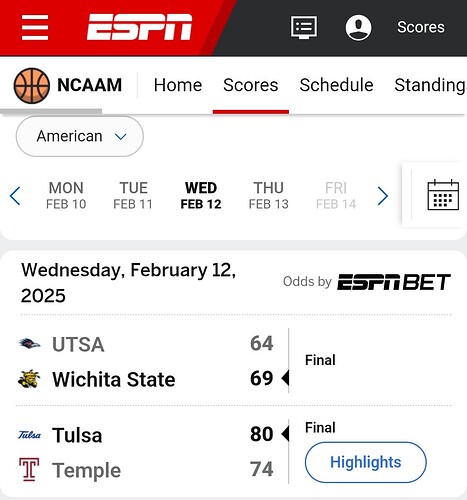The height and width of the screenshot is (500, 467).
Task: Open the watch/listings screen icon
Action: (x=304, y=27)
